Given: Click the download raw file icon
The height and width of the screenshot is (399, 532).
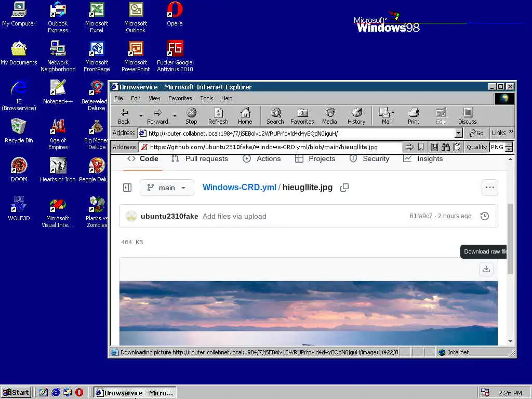Looking at the screenshot, I should click(x=486, y=269).
